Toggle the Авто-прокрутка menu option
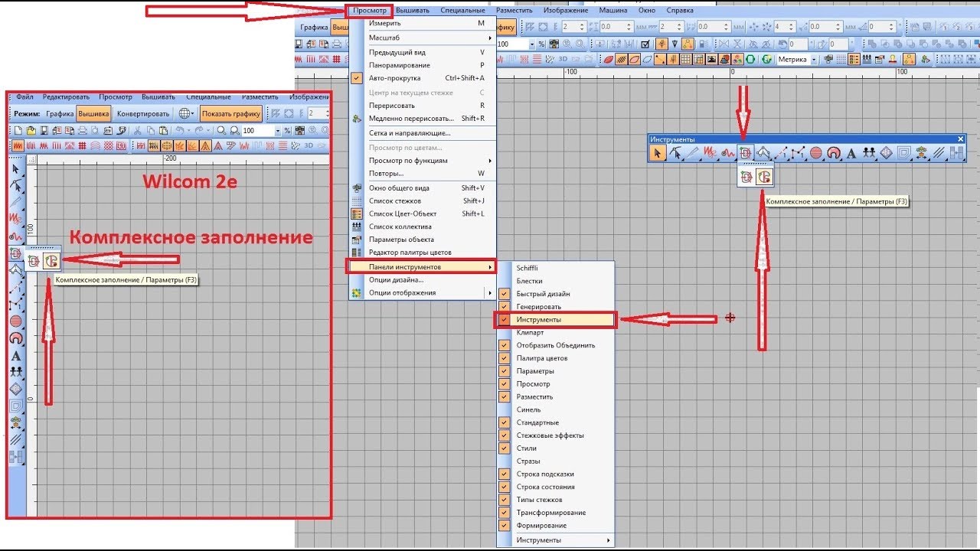 [423, 78]
